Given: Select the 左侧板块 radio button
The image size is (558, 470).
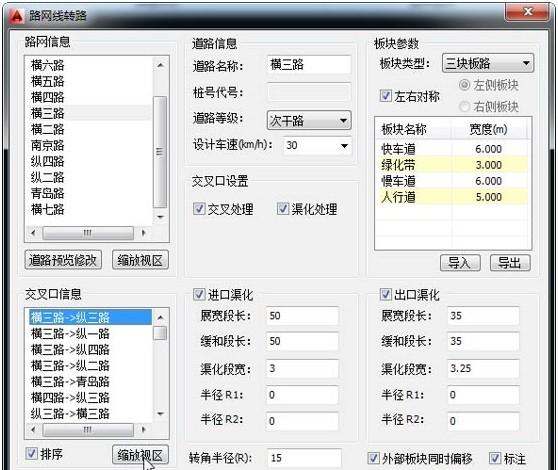Looking at the screenshot, I should [x=464, y=85].
